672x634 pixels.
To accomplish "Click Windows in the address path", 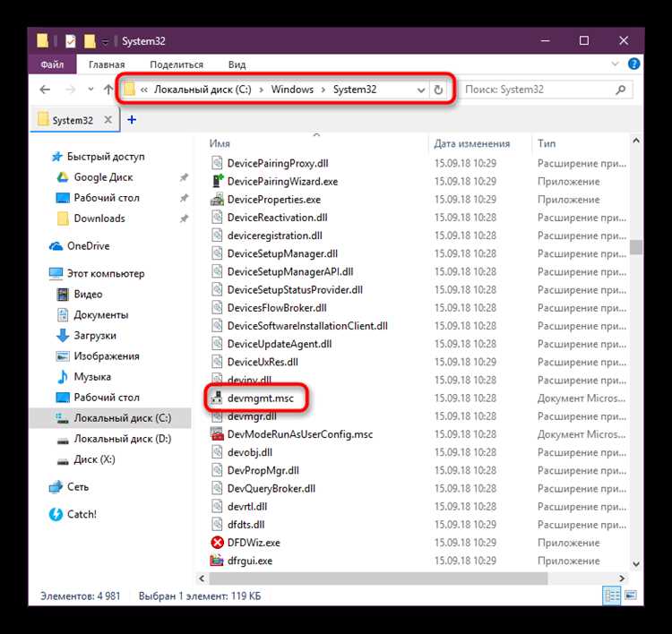I will 292,90.
